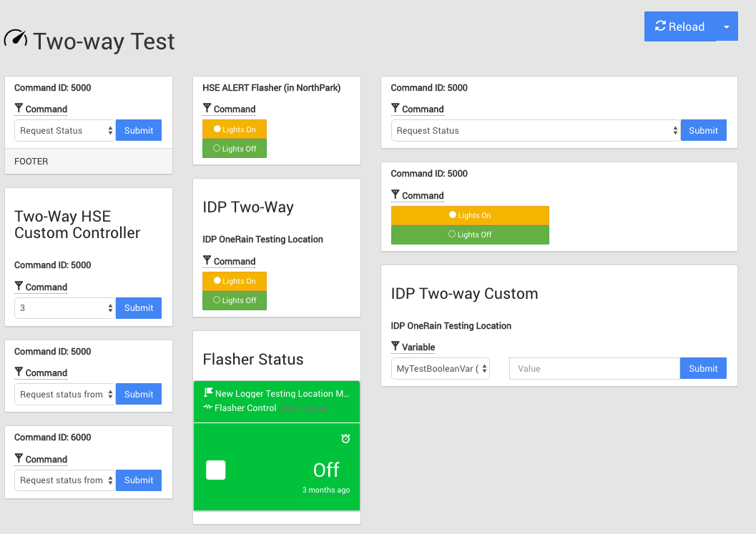The height and width of the screenshot is (534, 756).
Task: Click the Variable filter icon in IDP Two-way Custom
Action: [x=396, y=347]
